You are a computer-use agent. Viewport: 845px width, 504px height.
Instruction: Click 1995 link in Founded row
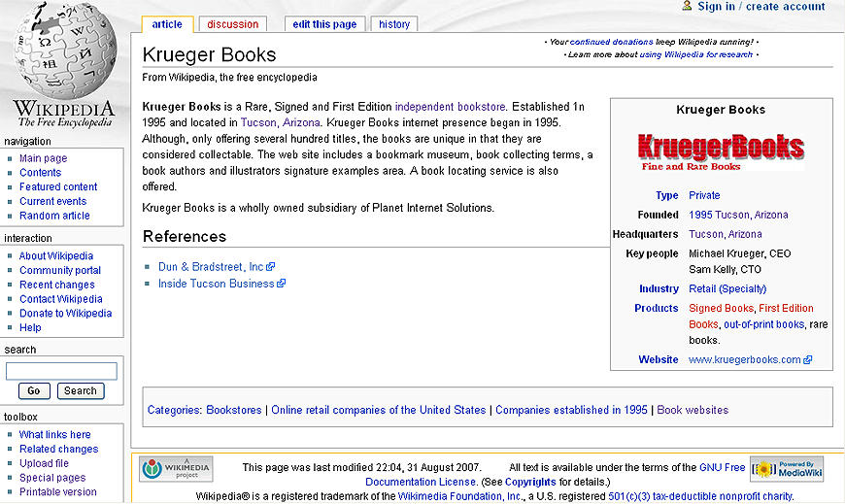point(700,215)
